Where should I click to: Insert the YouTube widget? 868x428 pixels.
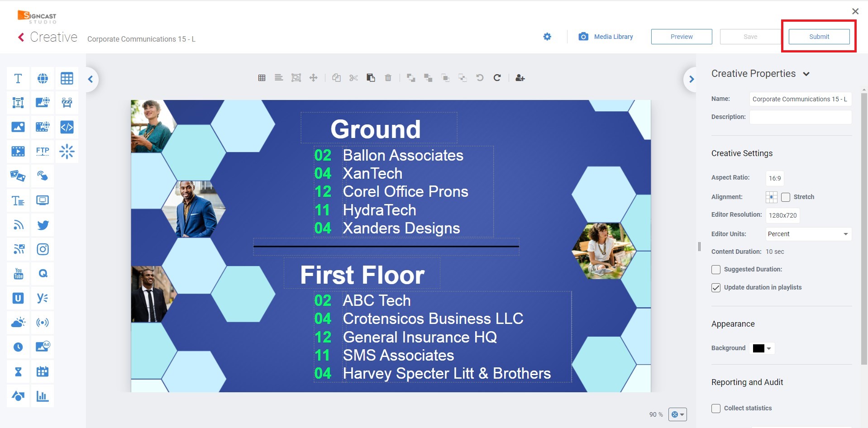18,274
